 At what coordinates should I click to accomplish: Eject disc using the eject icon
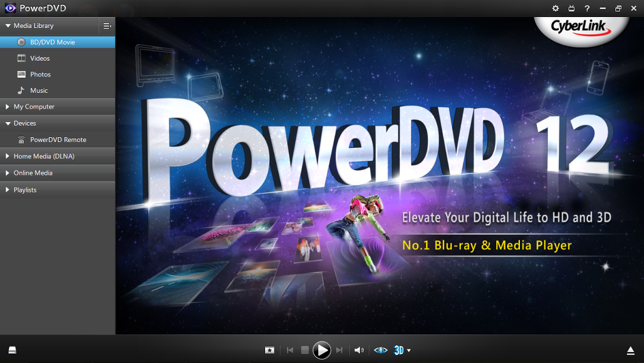630,351
